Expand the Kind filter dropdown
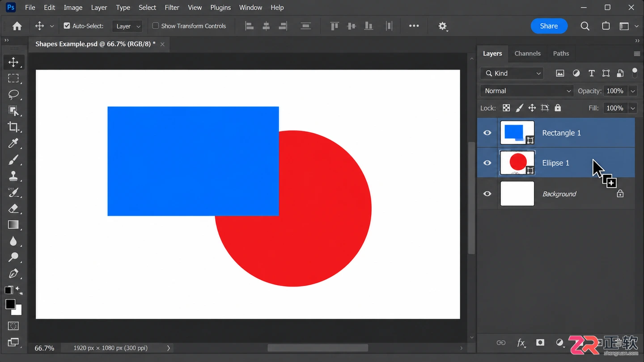644x362 pixels. pos(512,73)
